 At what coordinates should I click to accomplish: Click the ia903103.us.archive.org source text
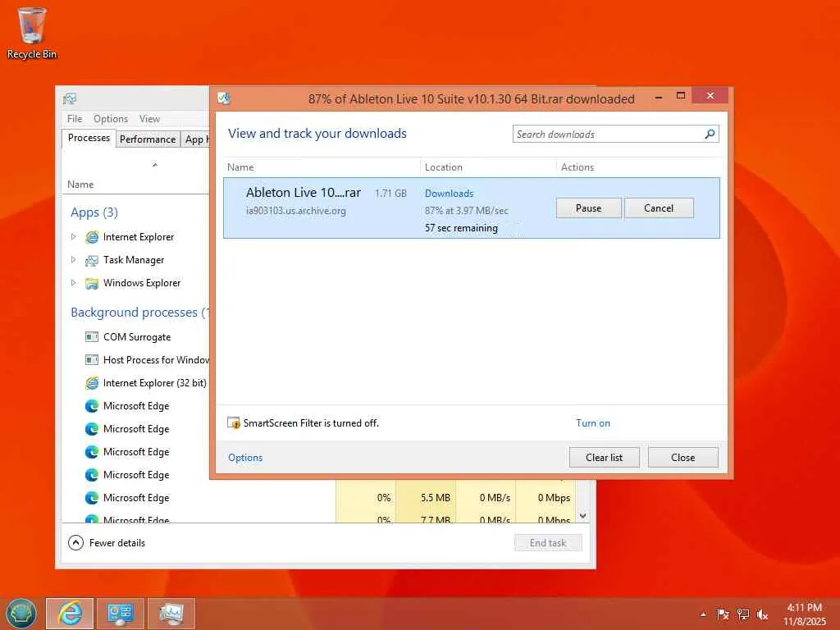pyautogui.click(x=296, y=211)
